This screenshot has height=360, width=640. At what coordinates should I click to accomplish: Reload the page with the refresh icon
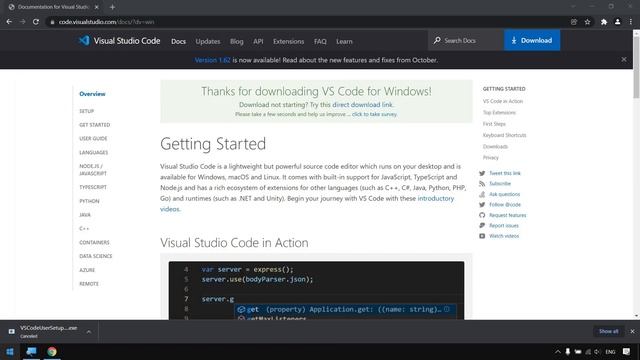(x=36, y=22)
